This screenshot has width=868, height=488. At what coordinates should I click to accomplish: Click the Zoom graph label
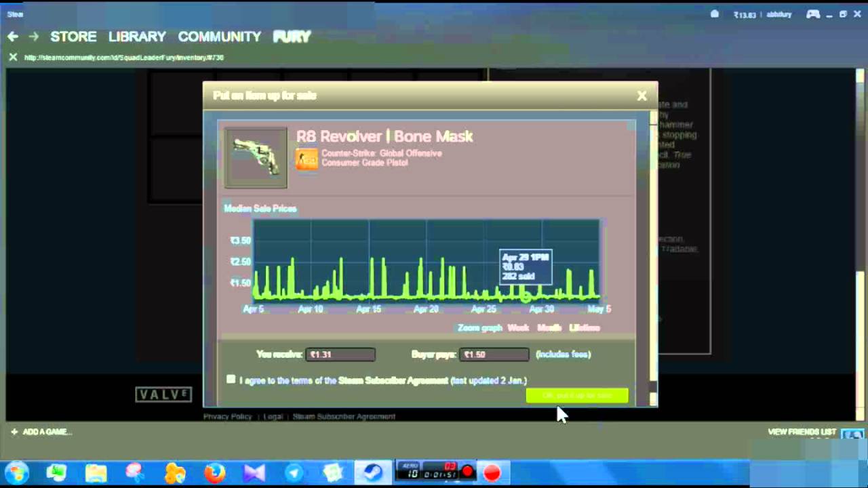pyautogui.click(x=479, y=328)
